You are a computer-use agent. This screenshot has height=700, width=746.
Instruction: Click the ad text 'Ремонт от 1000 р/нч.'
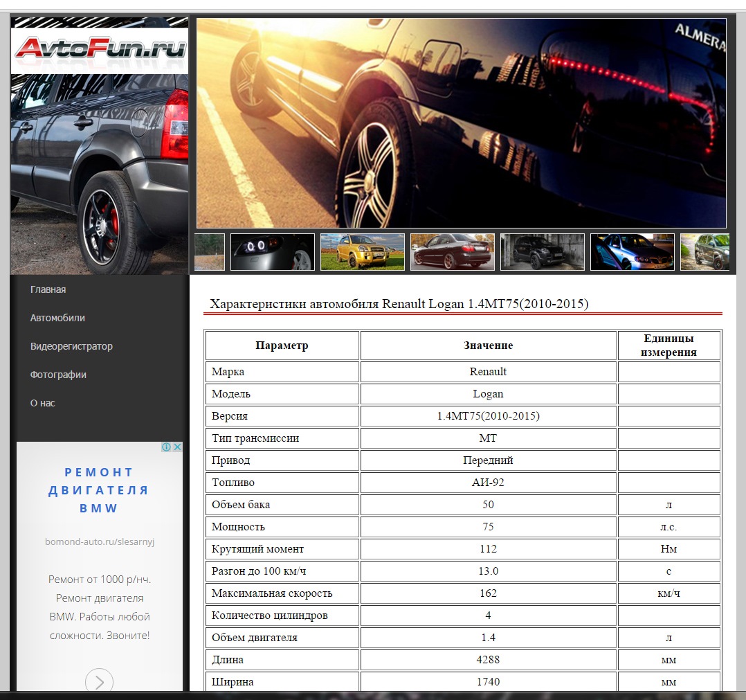click(100, 579)
